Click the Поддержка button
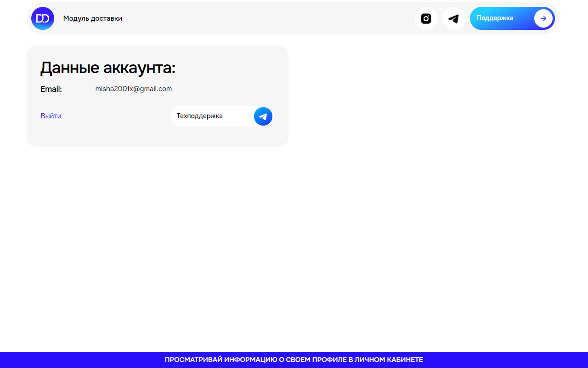Image resolution: width=588 pixels, height=368 pixels. (503, 18)
